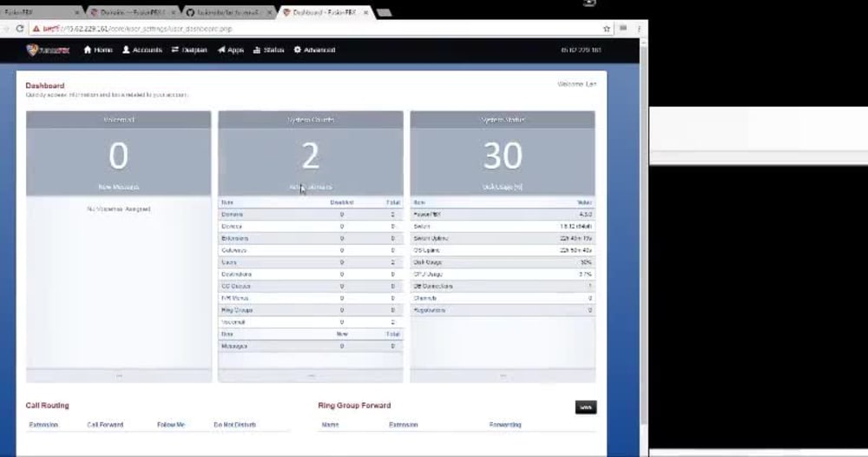
Task: Click the Messages row in System Counts
Action: (x=311, y=346)
